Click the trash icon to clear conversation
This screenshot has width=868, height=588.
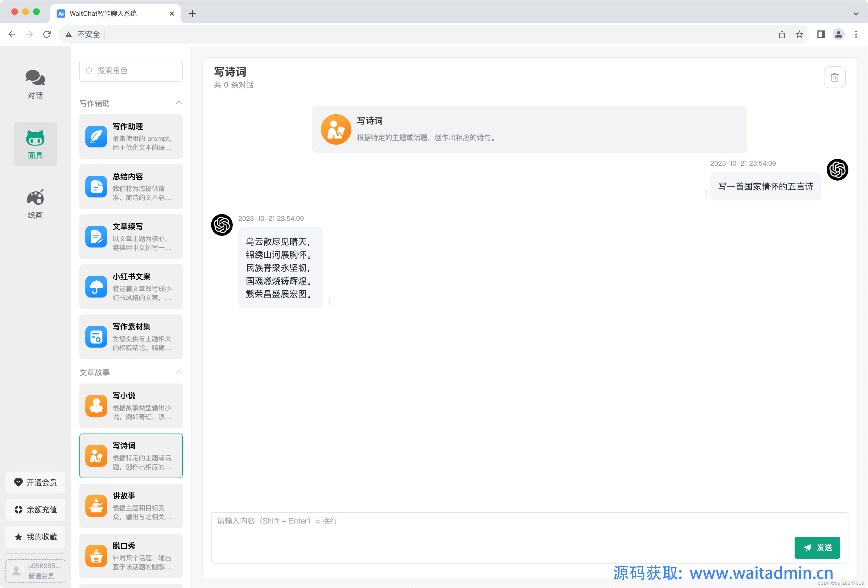click(834, 77)
